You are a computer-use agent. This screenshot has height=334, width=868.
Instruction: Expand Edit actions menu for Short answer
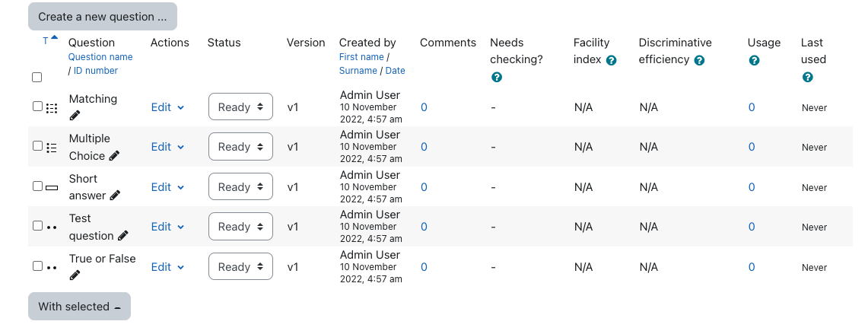[x=167, y=187]
